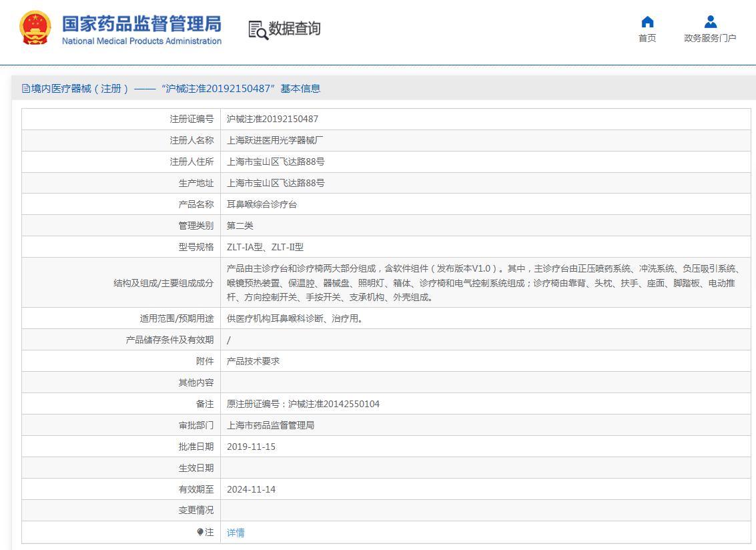The image size is (756, 550).
Task: Click the 型号规格 row label
Action: coord(196,247)
